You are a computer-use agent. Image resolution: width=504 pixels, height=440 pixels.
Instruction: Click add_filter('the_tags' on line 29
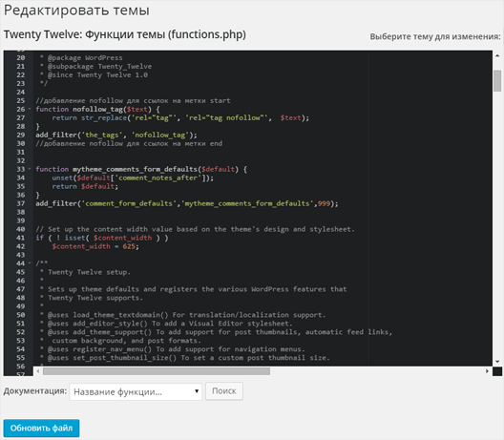pos(79,135)
